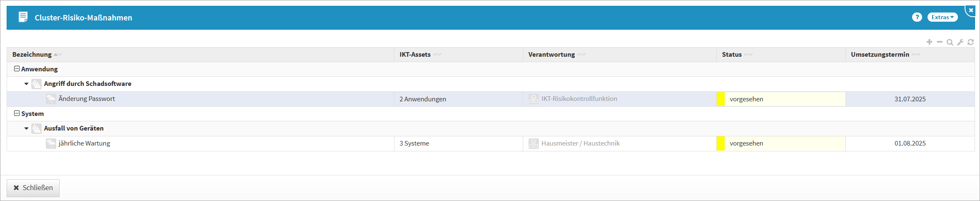The image size is (980, 201).
Task: Open table search with magnifier icon
Action: (x=950, y=42)
